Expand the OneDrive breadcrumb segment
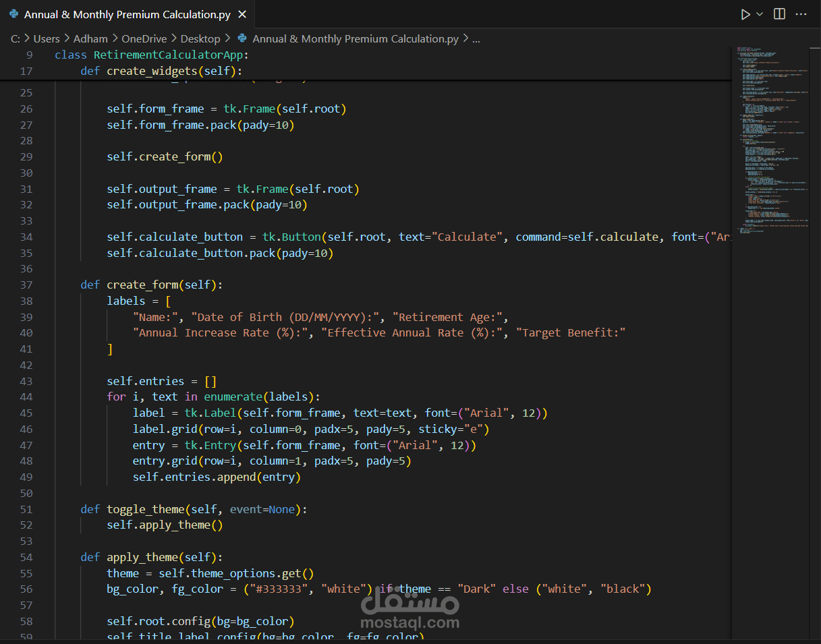The width and height of the screenshot is (821, 644). pos(144,39)
